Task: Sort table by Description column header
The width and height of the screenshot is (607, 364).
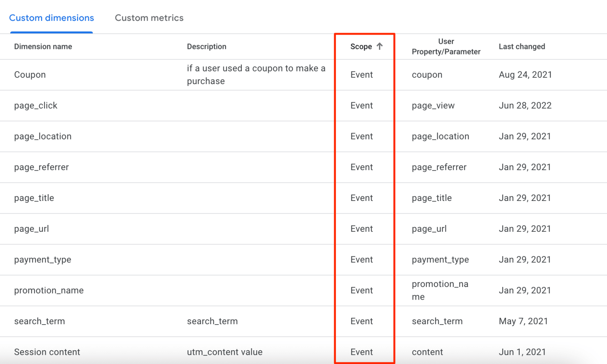Action: click(207, 46)
